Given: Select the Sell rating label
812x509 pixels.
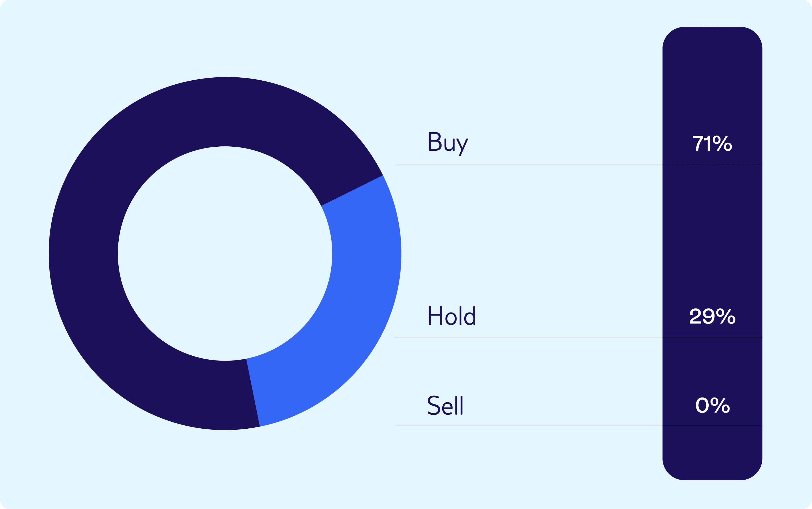Looking at the screenshot, I should click(x=445, y=405).
